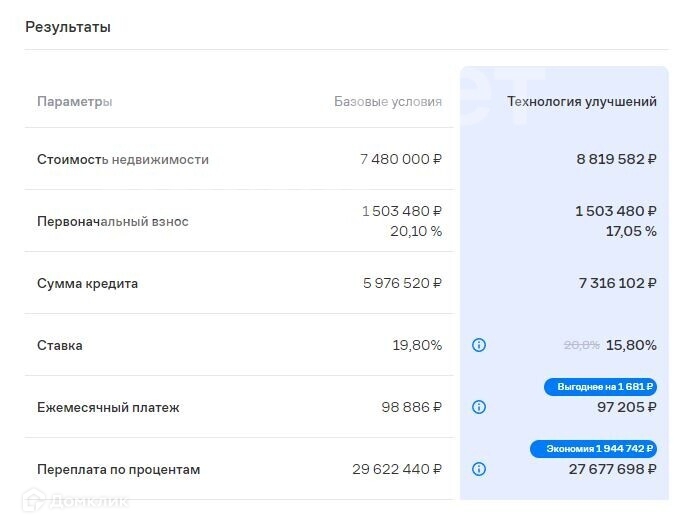Click info icon beside Переплата по процентам

click(479, 469)
